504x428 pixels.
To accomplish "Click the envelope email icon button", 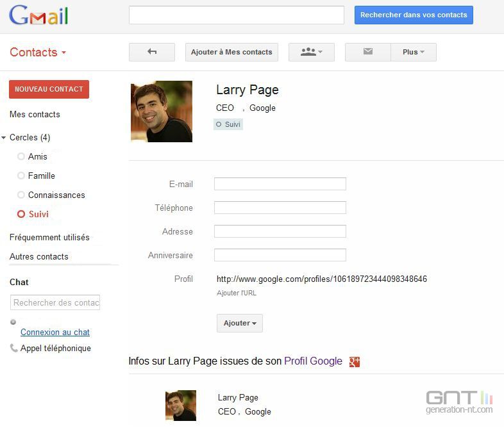I will (x=367, y=52).
